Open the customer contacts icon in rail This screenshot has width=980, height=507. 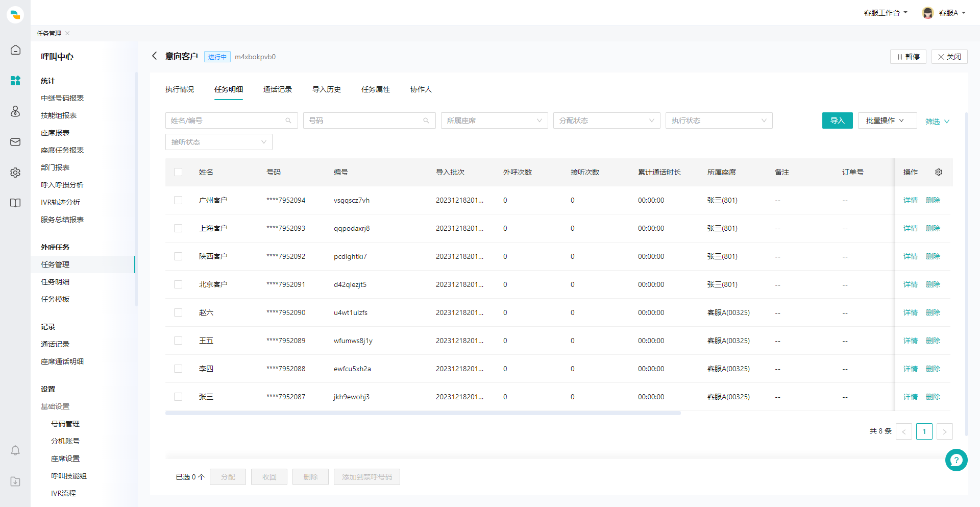point(15,111)
